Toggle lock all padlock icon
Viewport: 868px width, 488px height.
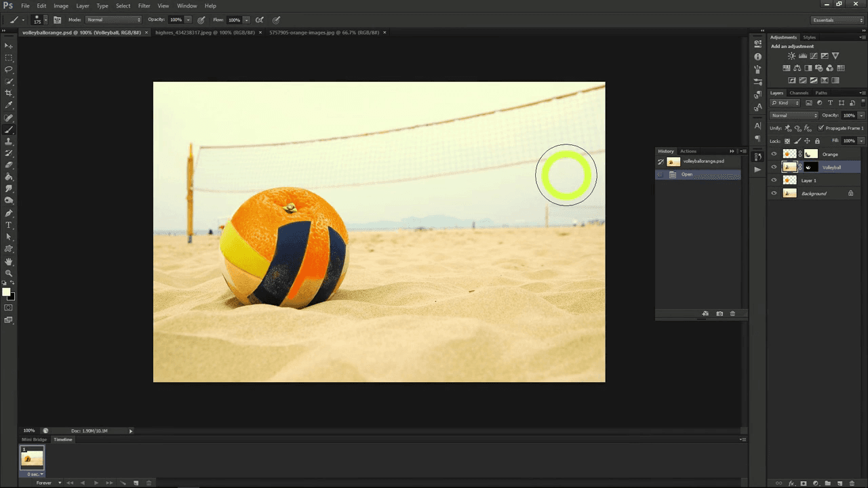pyautogui.click(x=817, y=141)
